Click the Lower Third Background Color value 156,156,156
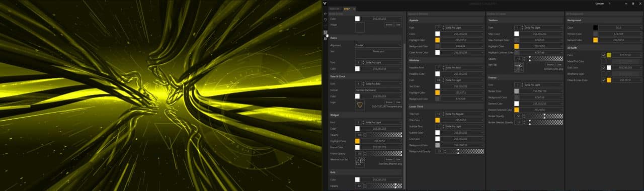Viewport: 644px width, 191px height. click(460, 145)
